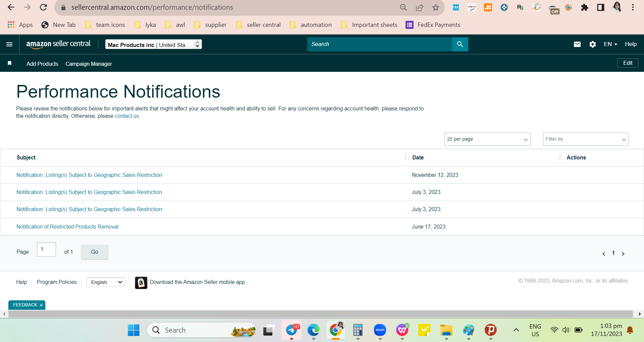
Task: Open the New Tab bookmark
Action: click(x=58, y=25)
